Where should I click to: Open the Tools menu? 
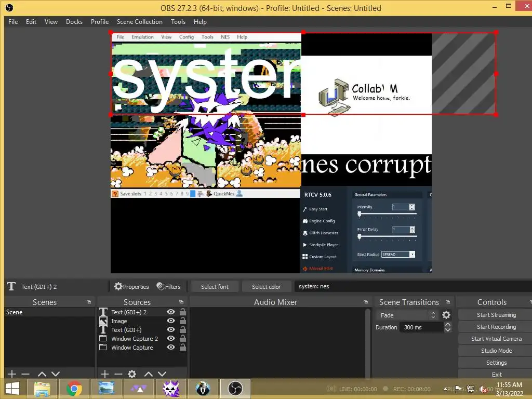tap(178, 22)
